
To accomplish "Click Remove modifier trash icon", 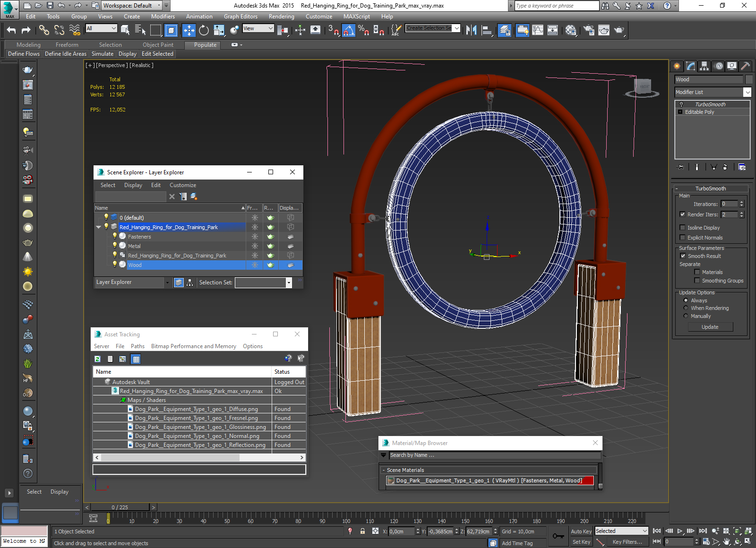I will [x=725, y=167].
